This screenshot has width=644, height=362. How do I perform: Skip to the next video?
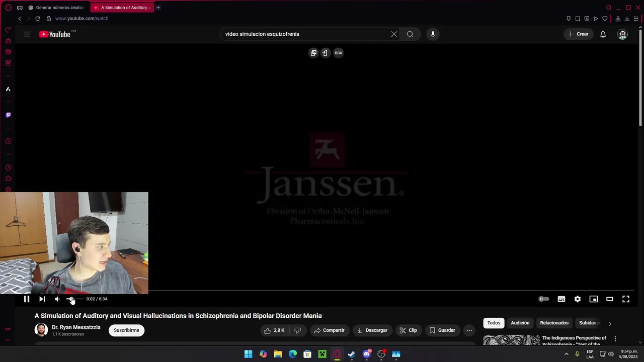(x=42, y=299)
